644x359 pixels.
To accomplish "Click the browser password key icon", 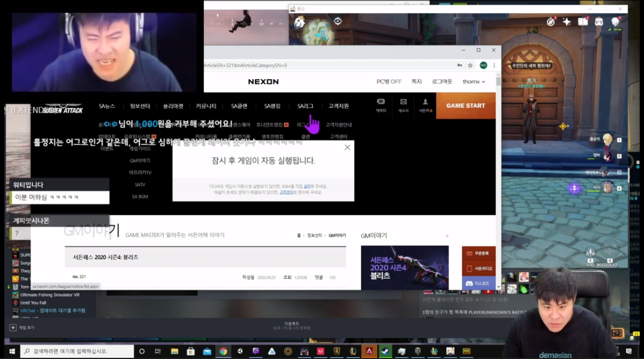I will (x=459, y=65).
